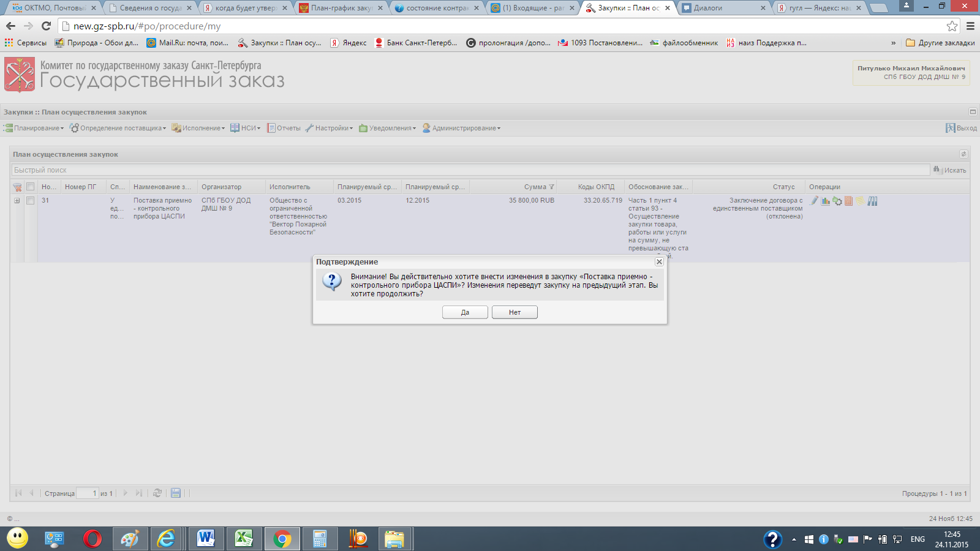Close the Подтверждение dialog with X
This screenshot has height=551, width=980.
pos(659,261)
